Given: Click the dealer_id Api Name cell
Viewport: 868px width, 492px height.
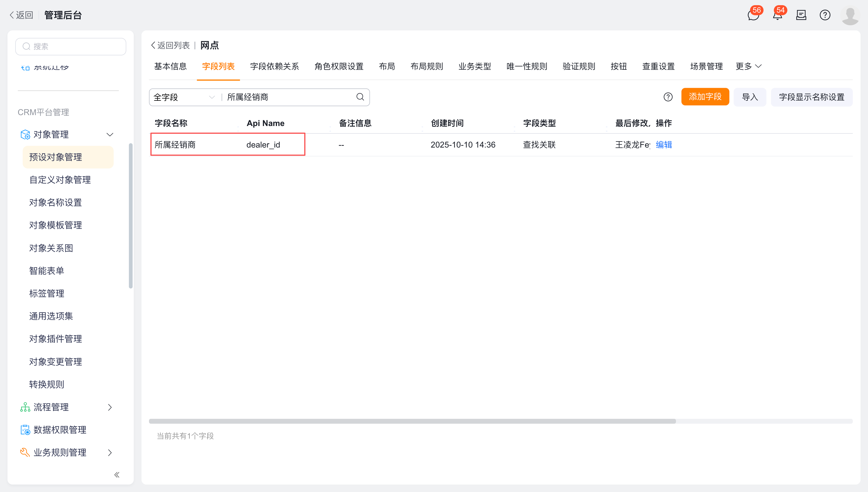Looking at the screenshot, I should pyautogui.click(x=263, y=145).
